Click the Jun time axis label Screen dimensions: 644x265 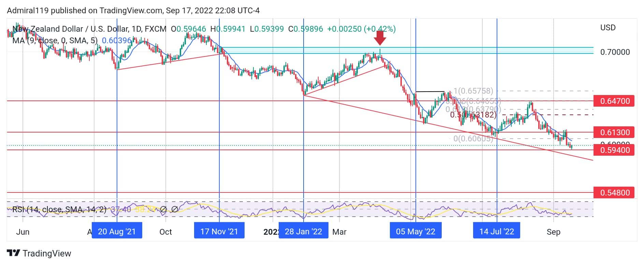[x=23, y=232]
